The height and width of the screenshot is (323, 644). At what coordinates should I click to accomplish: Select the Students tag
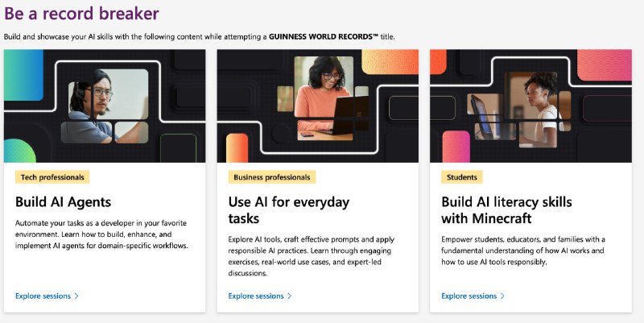pos(461,177)
